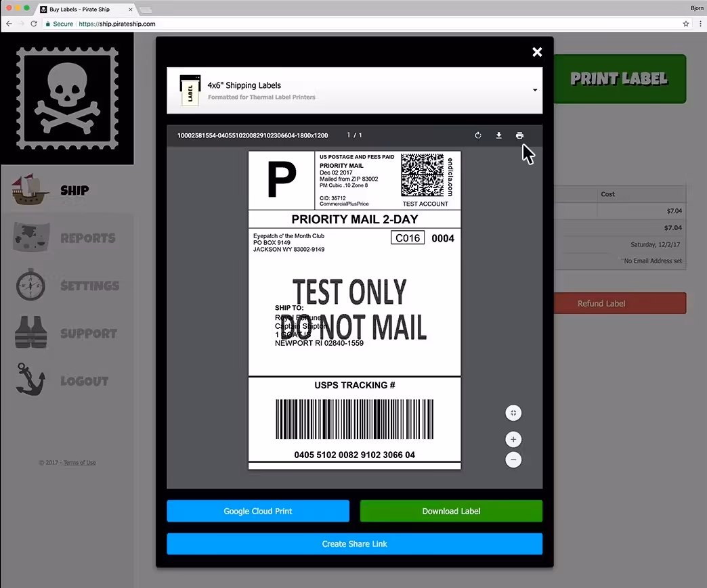Click the PDF file name in the viewer toolbar
Viewport: 707px width, 588px height.
[x=253, y=135]
